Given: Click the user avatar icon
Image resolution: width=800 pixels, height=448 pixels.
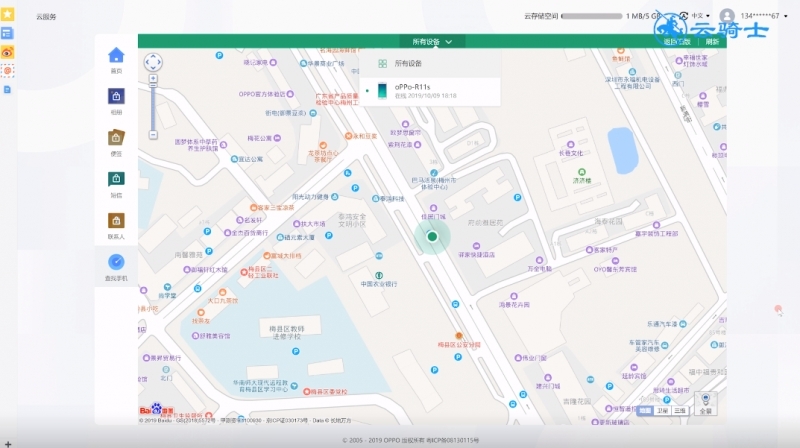Looking at the screenshot, I should click(x=727, y=16).
